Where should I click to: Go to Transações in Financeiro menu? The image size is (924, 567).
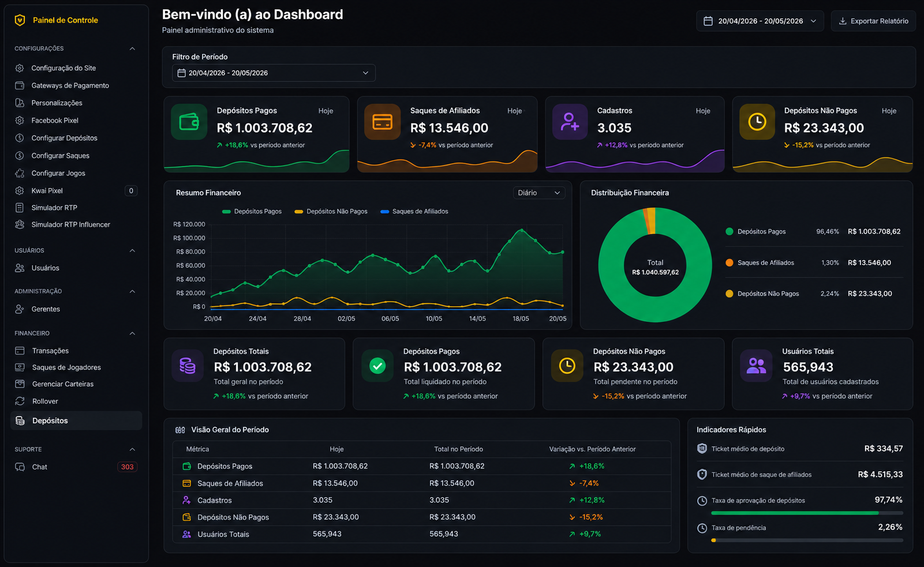76,351
